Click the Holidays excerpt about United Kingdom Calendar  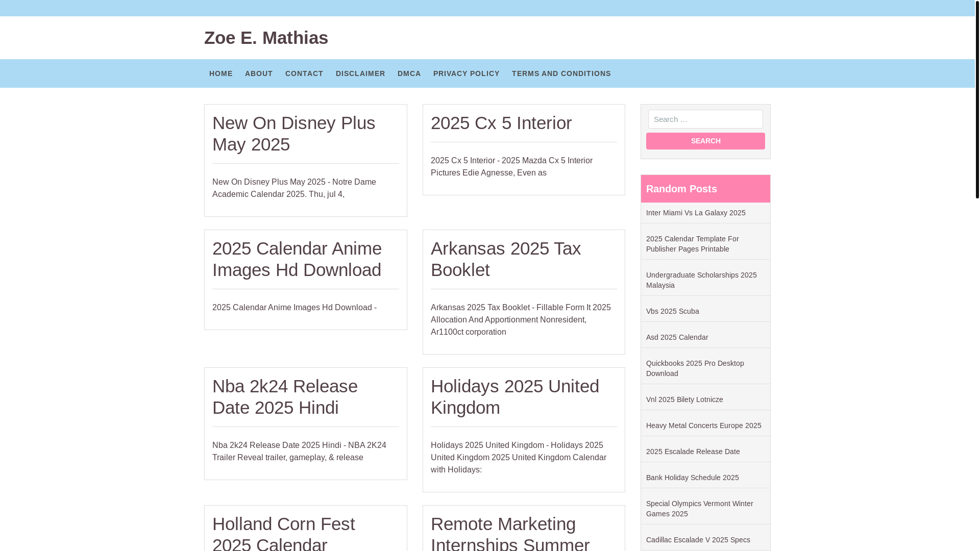(519, 458)
